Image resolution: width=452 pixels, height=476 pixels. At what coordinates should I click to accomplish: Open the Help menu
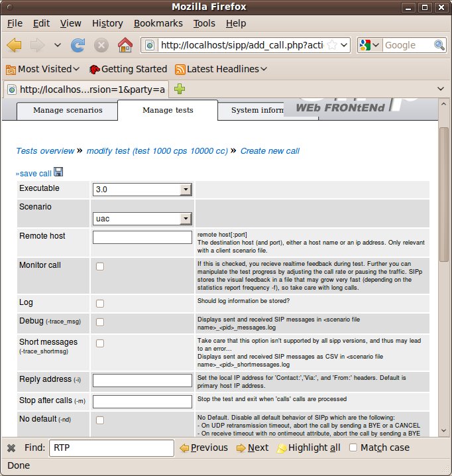[236, 23]
